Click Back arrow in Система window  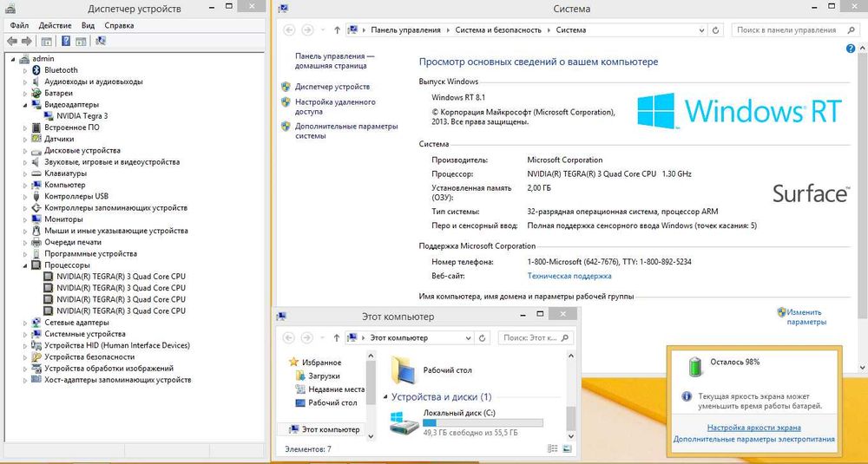click(x=289, y=30)
